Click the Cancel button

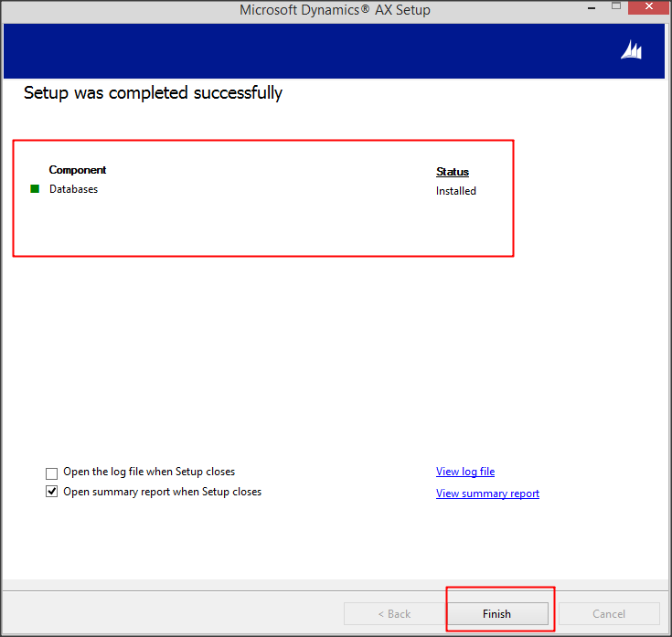(609, 613)
